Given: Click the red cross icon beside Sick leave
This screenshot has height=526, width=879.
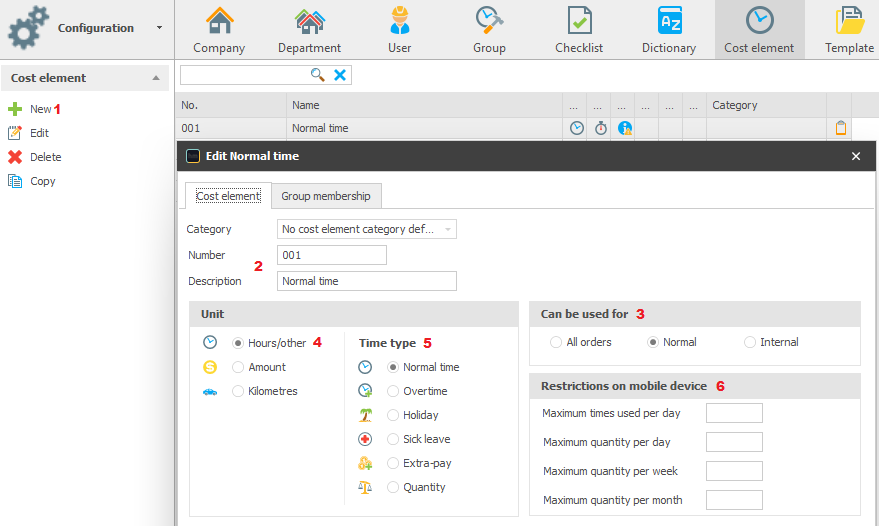Looking at the screenshot, I should point(365,439).
